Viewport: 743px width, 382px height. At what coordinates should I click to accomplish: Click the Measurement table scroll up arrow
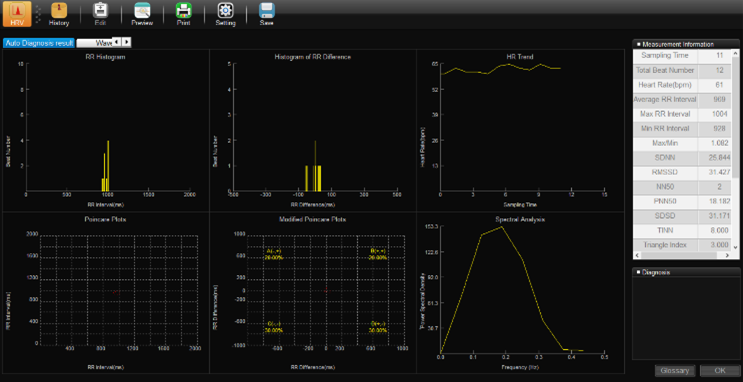pos(735,53)
